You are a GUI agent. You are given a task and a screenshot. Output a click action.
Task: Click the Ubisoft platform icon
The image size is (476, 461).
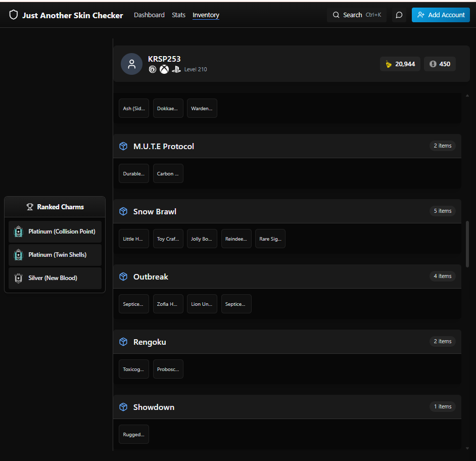pyautogui.click(x=153, y=70)
